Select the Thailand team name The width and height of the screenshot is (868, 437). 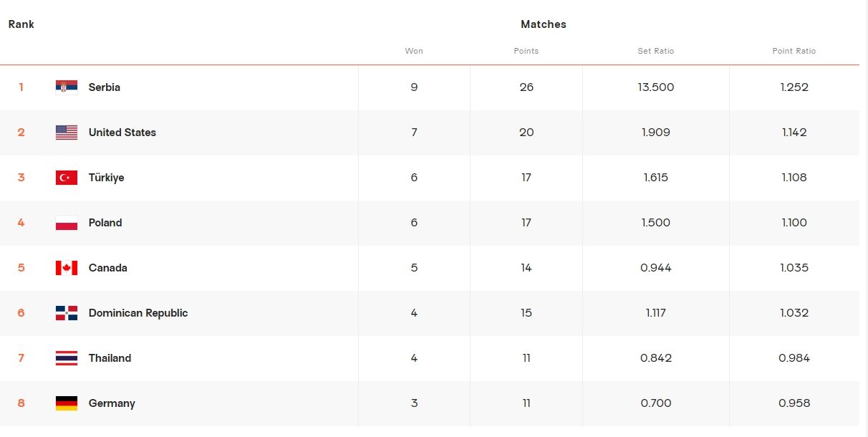110,358
